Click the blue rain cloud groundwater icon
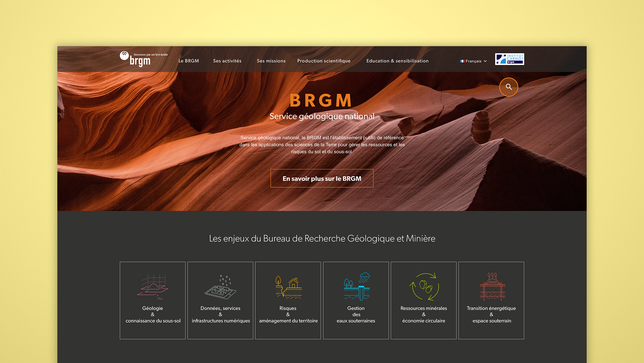Viewport: 644px width, 363px height. click(357, 286)
